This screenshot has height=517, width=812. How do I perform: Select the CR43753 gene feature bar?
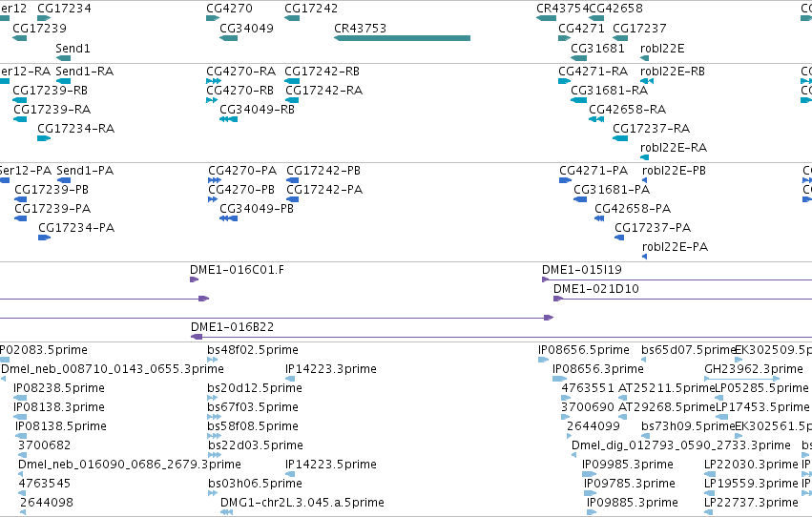pyautogui.click(x=403, y=38)
